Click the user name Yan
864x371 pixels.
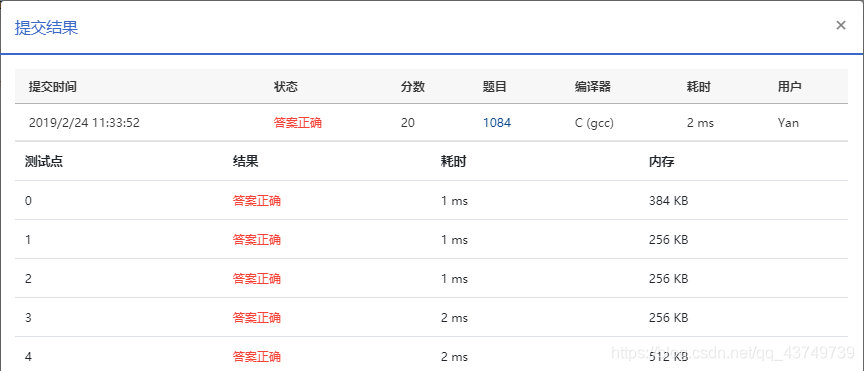tap(788, 123)
